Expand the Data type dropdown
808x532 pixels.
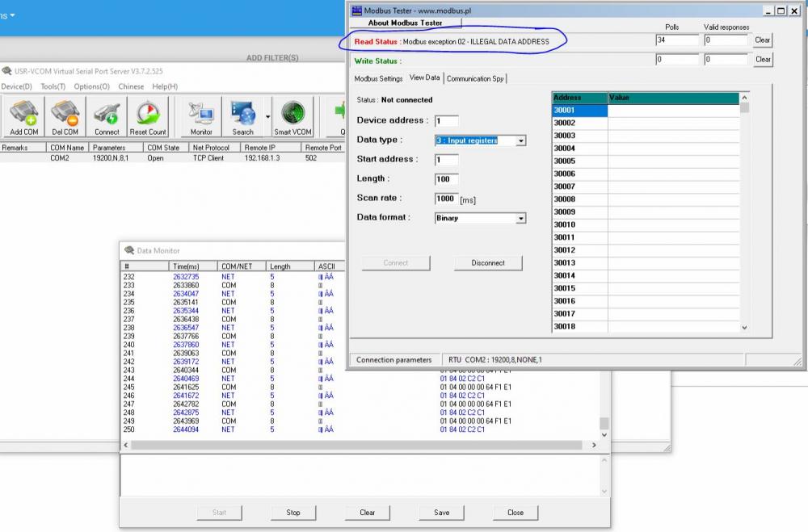point(521,140)
